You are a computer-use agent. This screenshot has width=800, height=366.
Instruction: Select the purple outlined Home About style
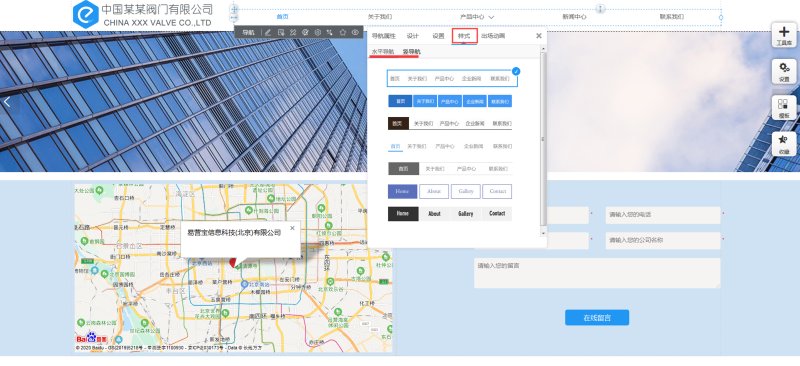pyautogui.click(x=450, y=191)
